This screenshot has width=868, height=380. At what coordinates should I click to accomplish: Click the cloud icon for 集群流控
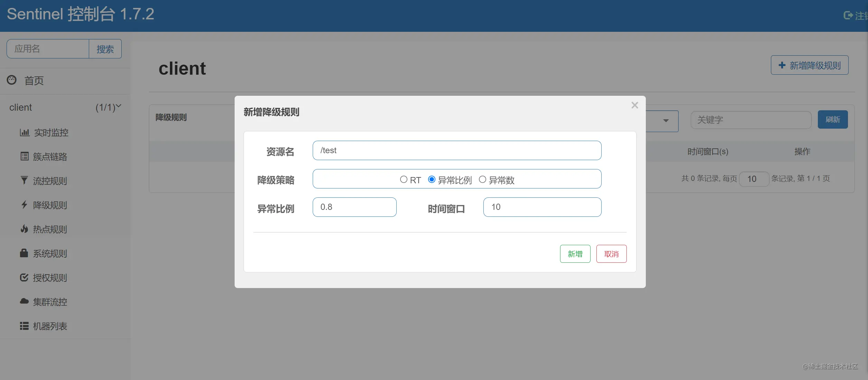pyautogui.click(x=24, y=301)
